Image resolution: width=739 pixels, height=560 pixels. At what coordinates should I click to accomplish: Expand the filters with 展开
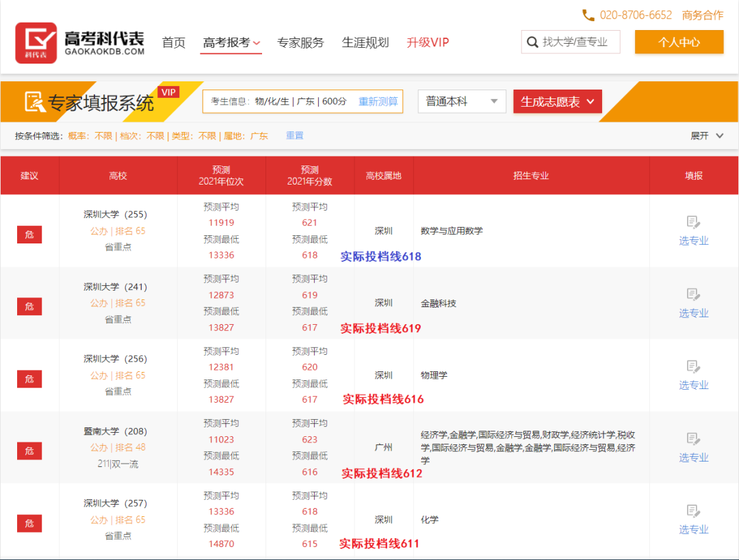coord(706,136)
